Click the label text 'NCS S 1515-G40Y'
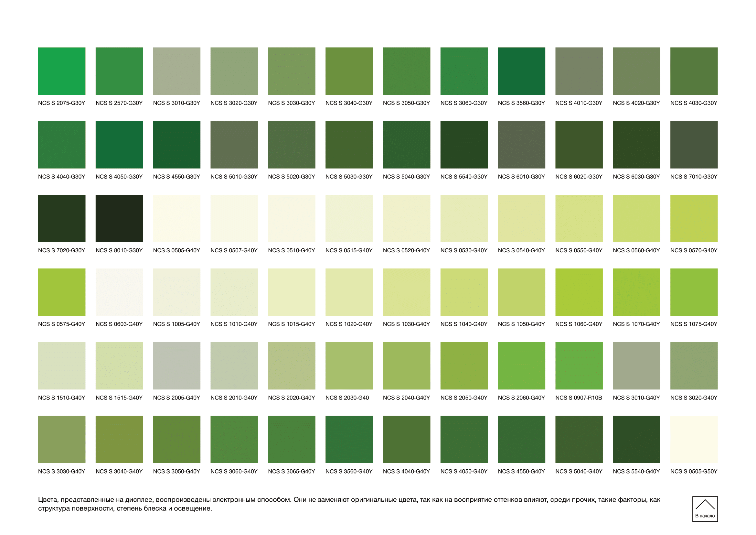The image size is (756, 535). coord(119,398)
